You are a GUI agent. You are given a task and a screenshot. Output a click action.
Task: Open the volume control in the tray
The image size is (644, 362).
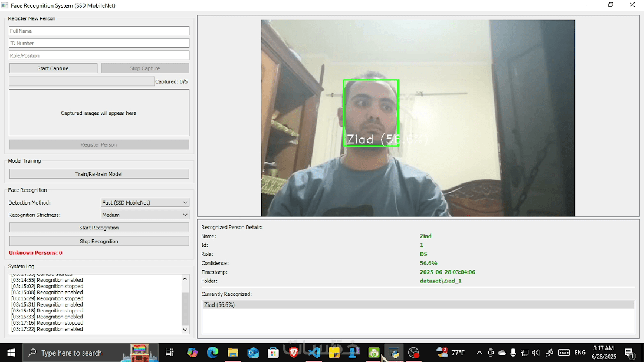[535, 353]
